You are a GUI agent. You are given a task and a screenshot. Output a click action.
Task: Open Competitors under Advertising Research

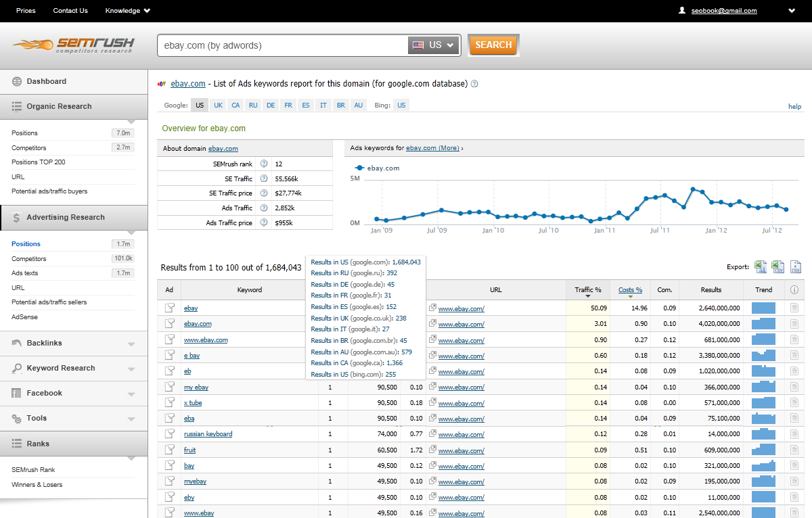[29, 259]
